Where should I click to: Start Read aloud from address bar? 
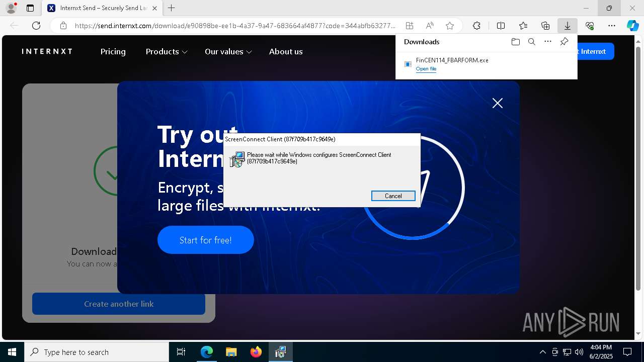430,26
